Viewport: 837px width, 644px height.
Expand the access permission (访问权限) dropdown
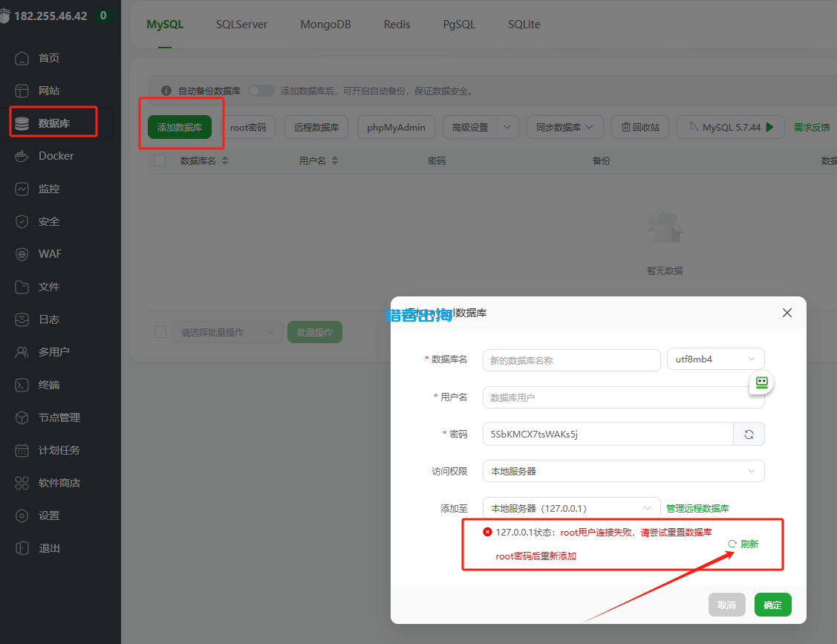622,471
